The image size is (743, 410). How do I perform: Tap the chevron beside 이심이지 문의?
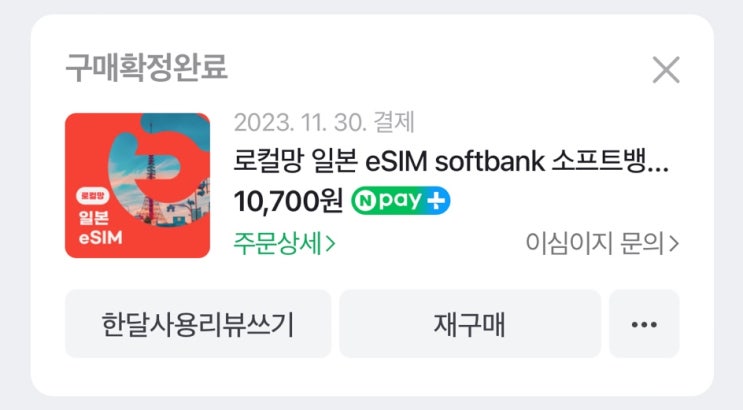coord(674,244)
